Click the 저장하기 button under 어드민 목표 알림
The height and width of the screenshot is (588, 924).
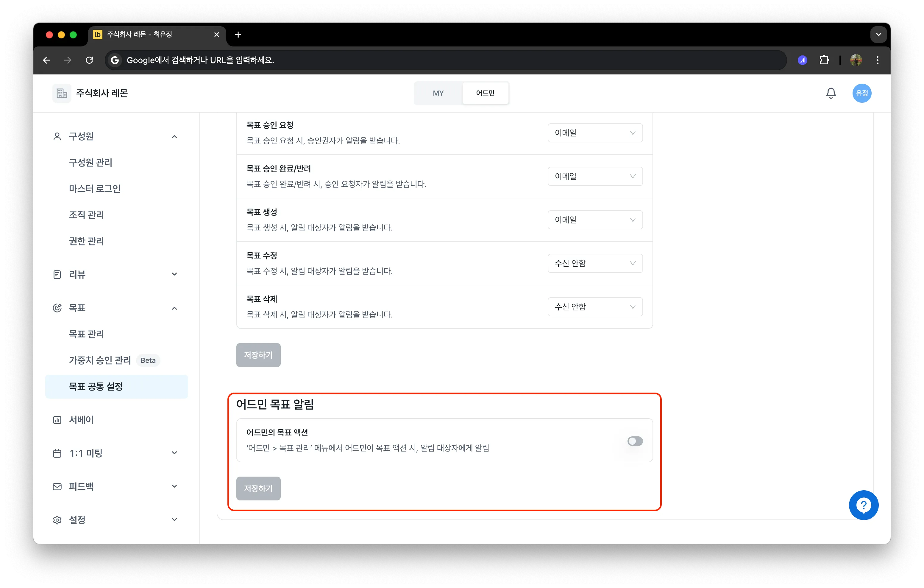click(258, 488)
